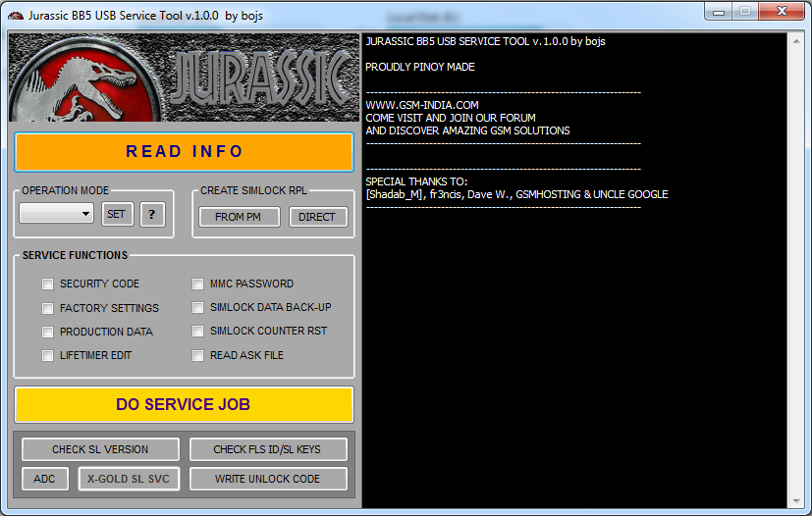Image resolution: width=812 pixels, height=516 pixels.
Task: Close the Jurassic BB5 tool window
Action: coord(782,12)
